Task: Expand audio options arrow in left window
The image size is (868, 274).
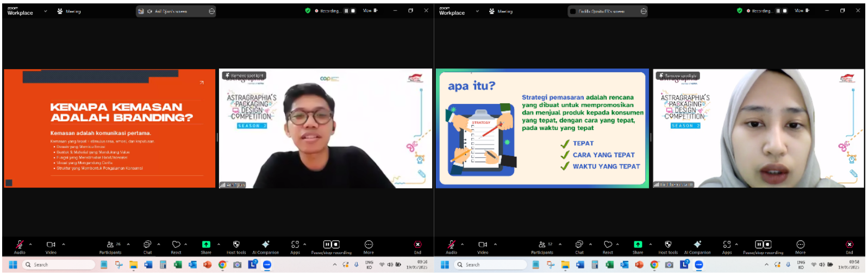Action: [30, 244]
